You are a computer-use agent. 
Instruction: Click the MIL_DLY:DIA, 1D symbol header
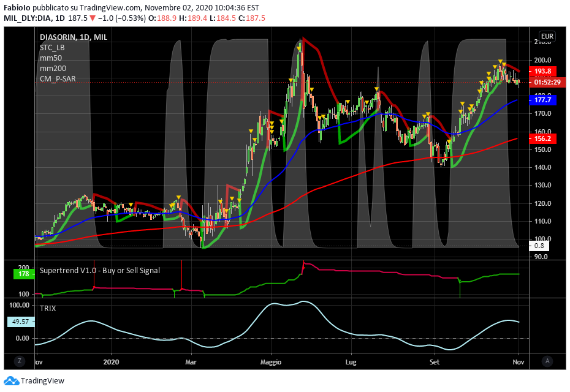pyautogui.click(x=34, y=18)
